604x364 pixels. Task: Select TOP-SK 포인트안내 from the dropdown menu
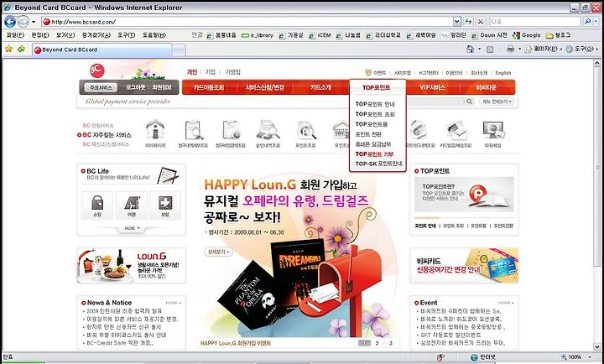(x=378, y=164)
